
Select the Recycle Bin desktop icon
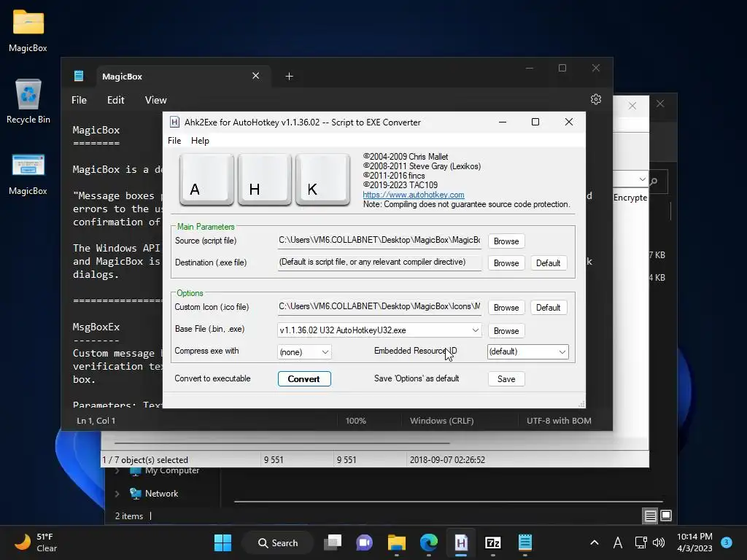click(x=28, y=101)
